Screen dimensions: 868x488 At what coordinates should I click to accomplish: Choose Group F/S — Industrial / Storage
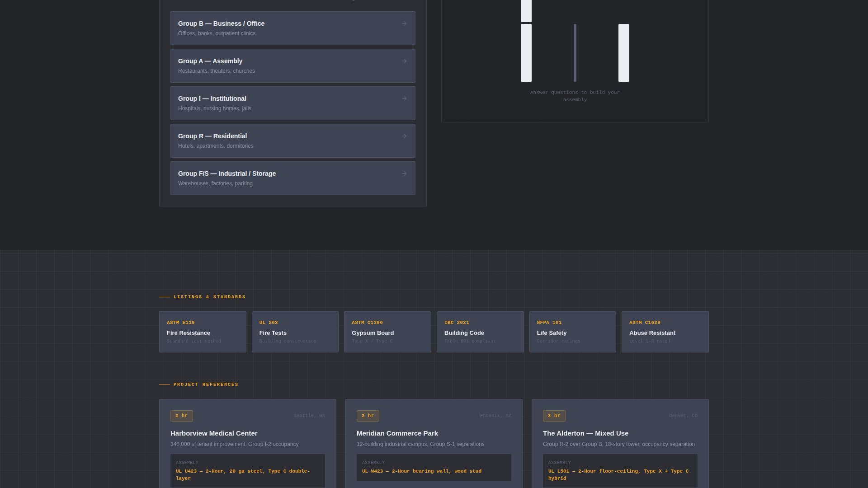pyautogui.click(x=292, y=178)
